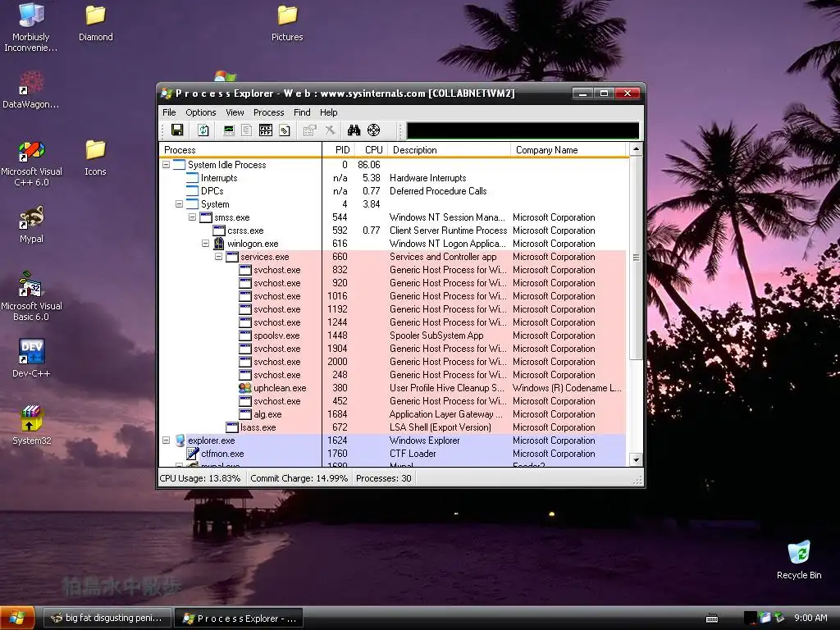This screenshot has width=840, height=630.
Task: Sort by the Company Name column header
Action: tap(568, 150)
